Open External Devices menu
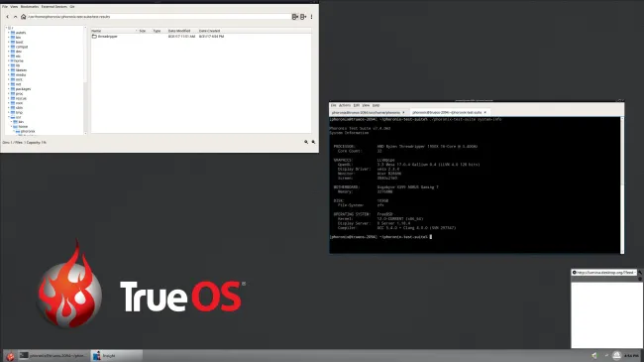 tap(54, 7)
